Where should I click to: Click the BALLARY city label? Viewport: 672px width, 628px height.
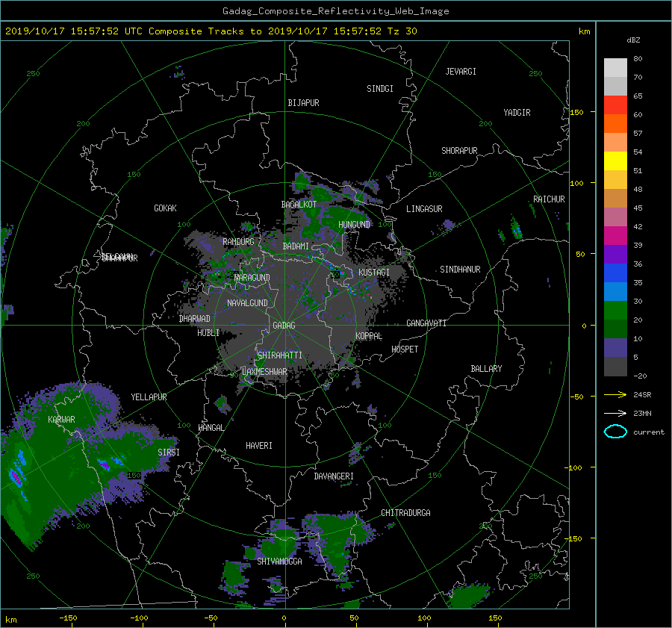coord(486,369)
